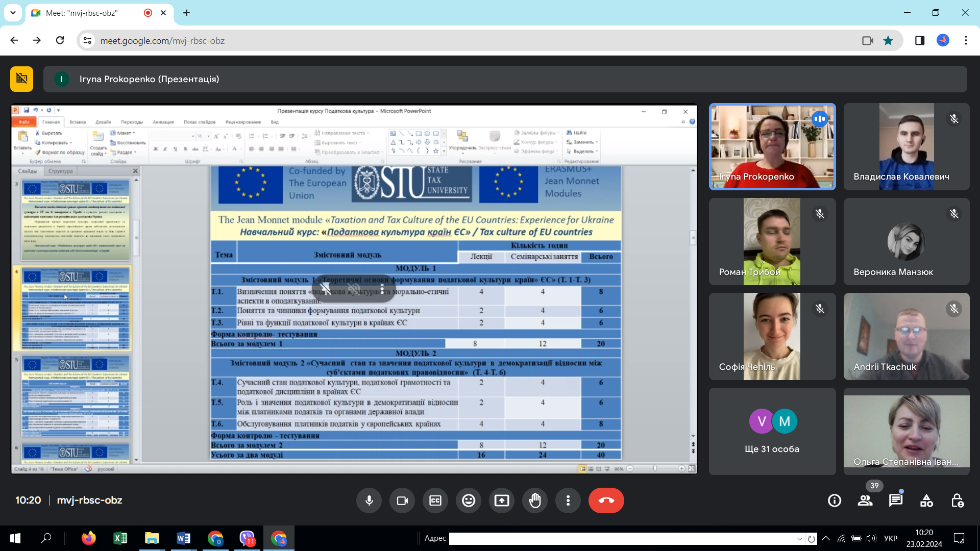View site information icon in address bar
The width and height of the screenshot is (980, 551).
tap(88, 40)
